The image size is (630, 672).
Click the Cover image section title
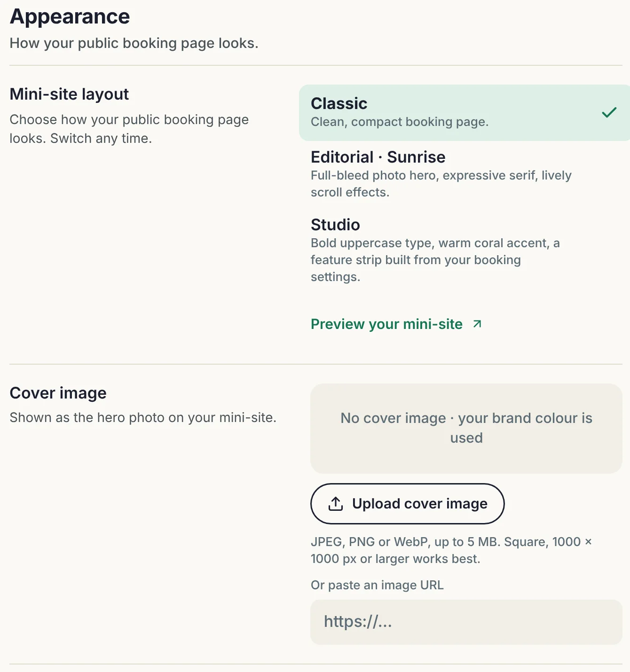[x=58, y=393]
